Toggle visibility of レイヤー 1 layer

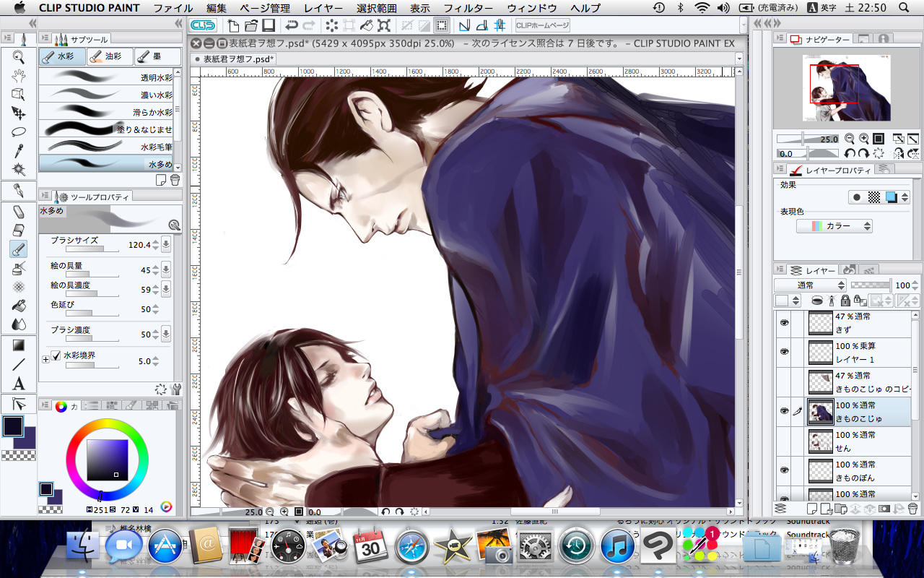click(x=783, y=352)
